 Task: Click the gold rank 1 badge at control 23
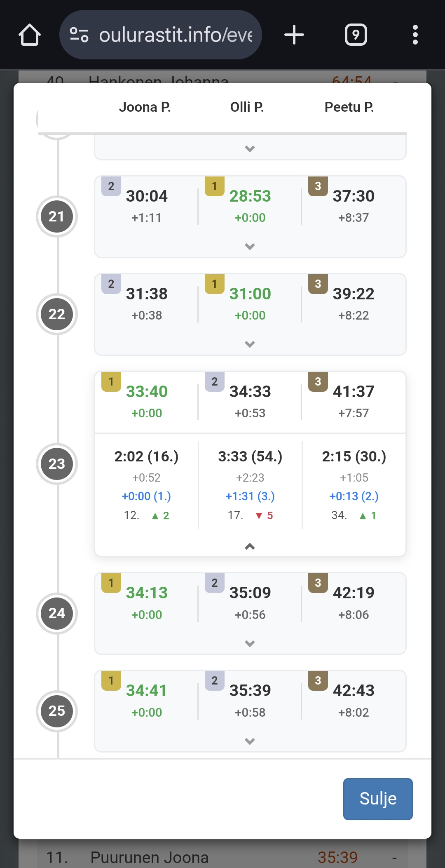tap(111, 382)
